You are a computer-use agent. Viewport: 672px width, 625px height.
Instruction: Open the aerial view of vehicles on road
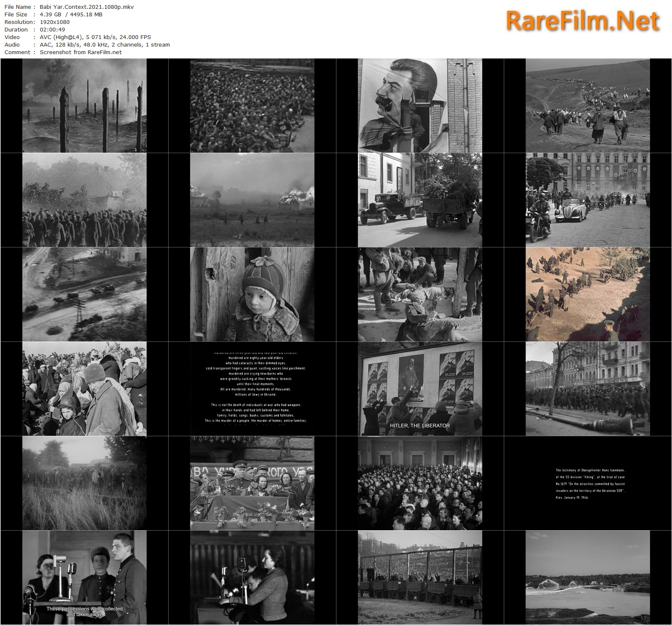tap(84, 294)
